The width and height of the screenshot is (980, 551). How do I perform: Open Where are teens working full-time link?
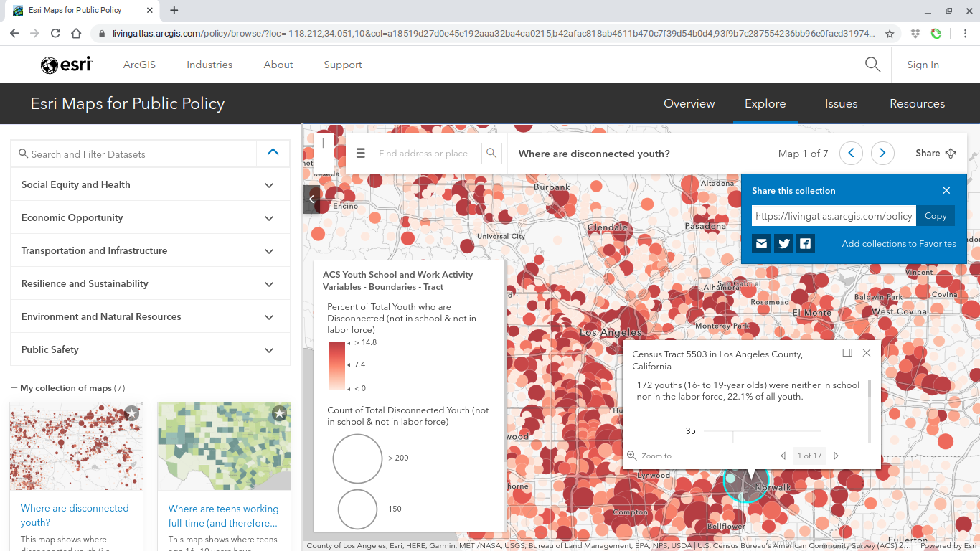tap(223, 516)
